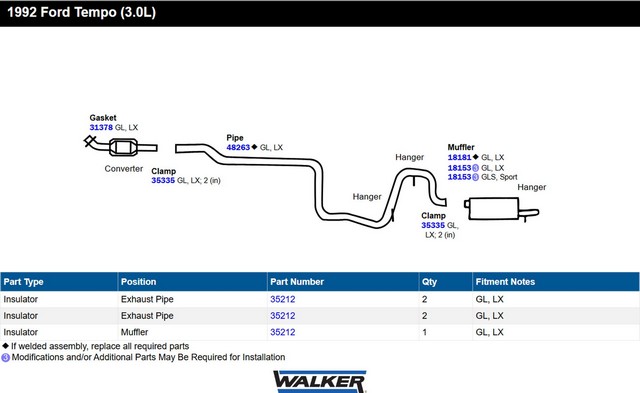Click clamp 35335 link near the muffler
640x393 pixels.
click(x=433, y=225)
